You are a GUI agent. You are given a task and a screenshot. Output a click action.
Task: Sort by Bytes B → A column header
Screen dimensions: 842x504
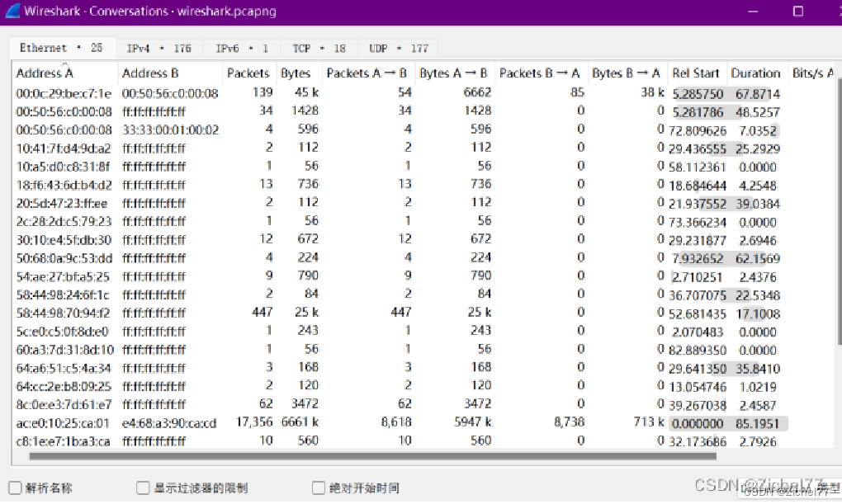pos(626,73)
